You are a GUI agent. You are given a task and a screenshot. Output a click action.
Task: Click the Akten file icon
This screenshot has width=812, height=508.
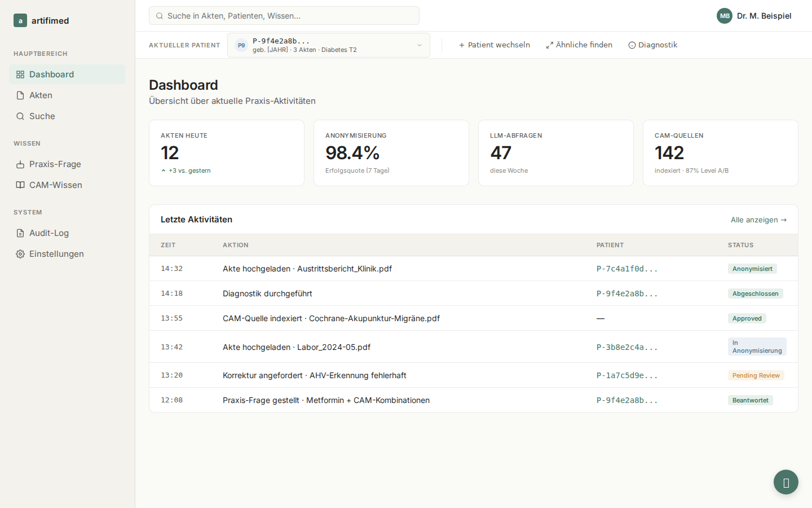click(20, 95)
